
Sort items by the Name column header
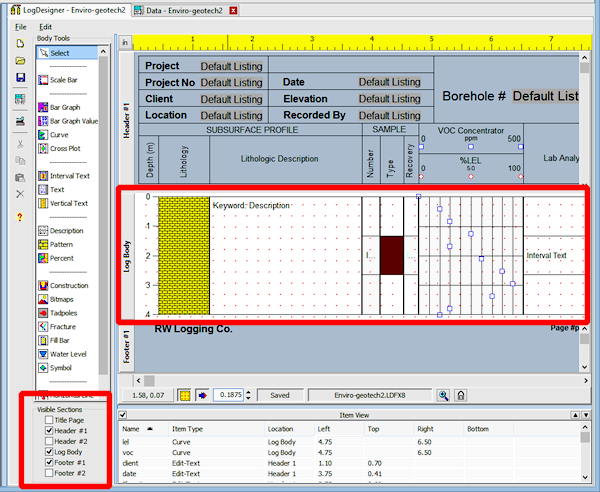(x=131, y=428)
